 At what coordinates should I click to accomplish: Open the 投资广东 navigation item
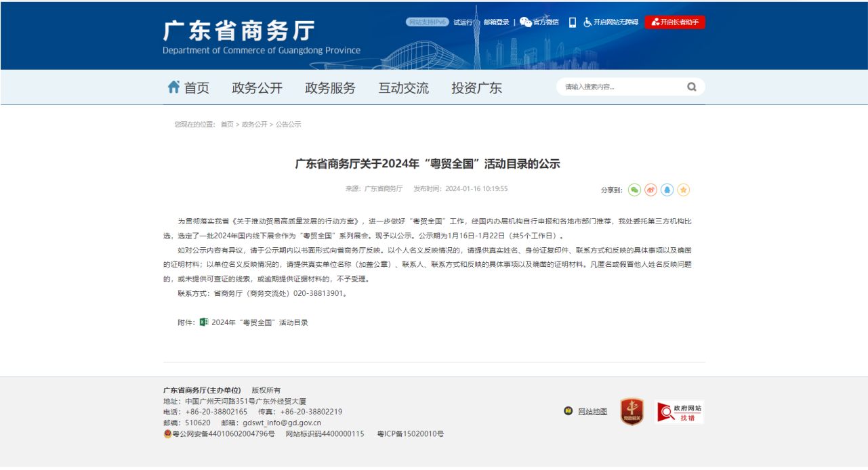476,88
